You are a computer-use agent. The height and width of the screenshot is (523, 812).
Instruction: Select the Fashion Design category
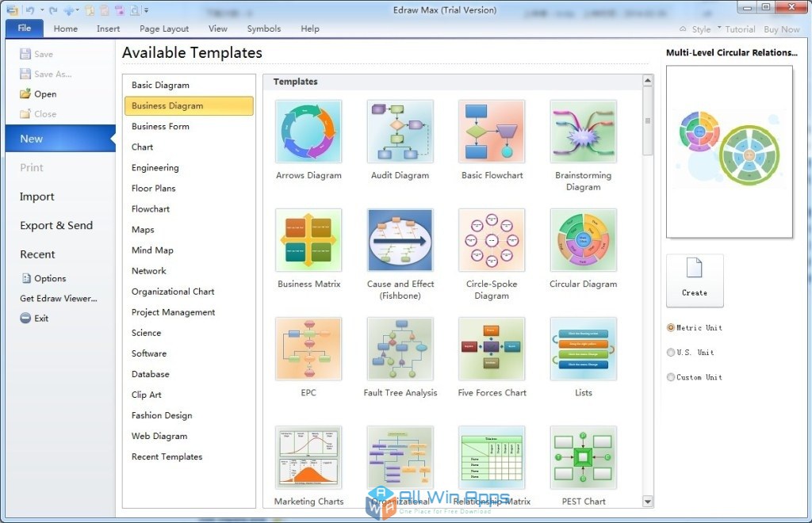pyautogui.click(x=189, y=415)
